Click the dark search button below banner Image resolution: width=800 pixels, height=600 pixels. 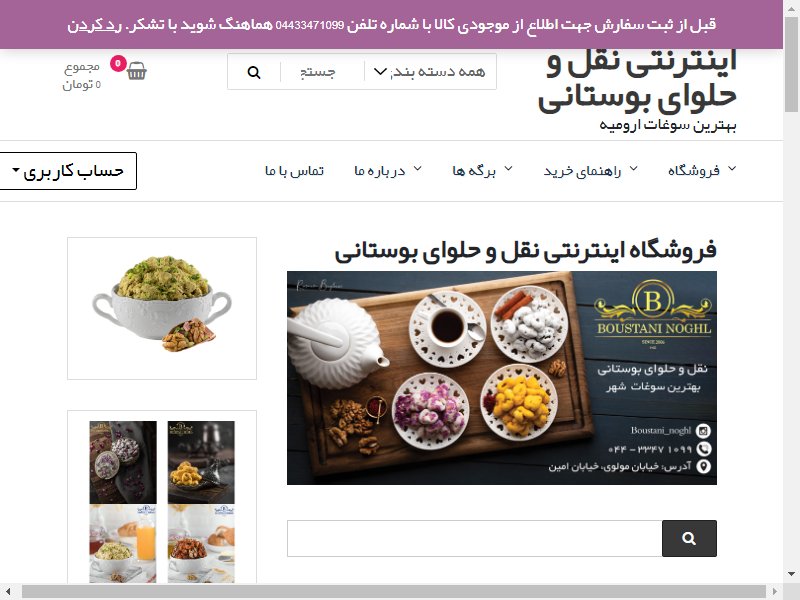point(689,538)
